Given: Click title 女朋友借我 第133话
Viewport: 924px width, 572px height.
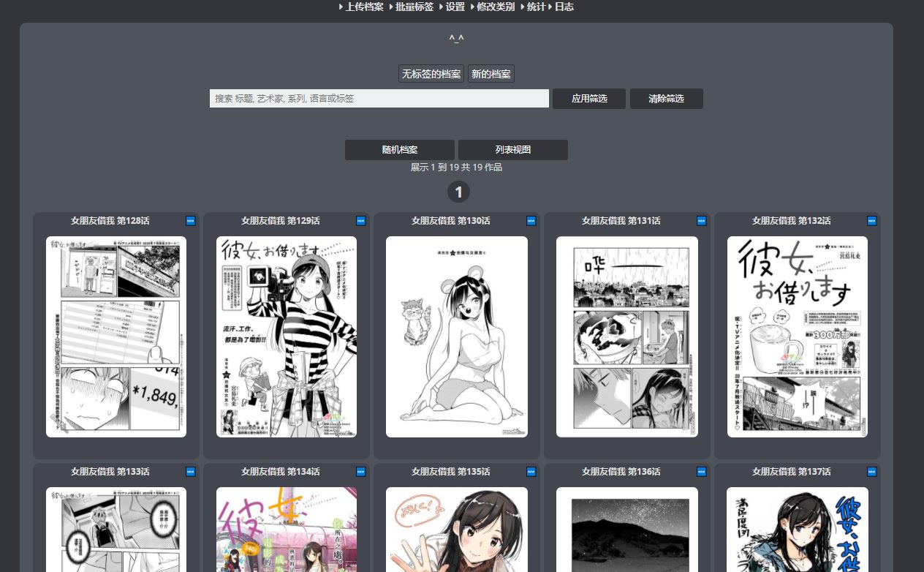Looking at the screenshot, I should tap(110, 472).
